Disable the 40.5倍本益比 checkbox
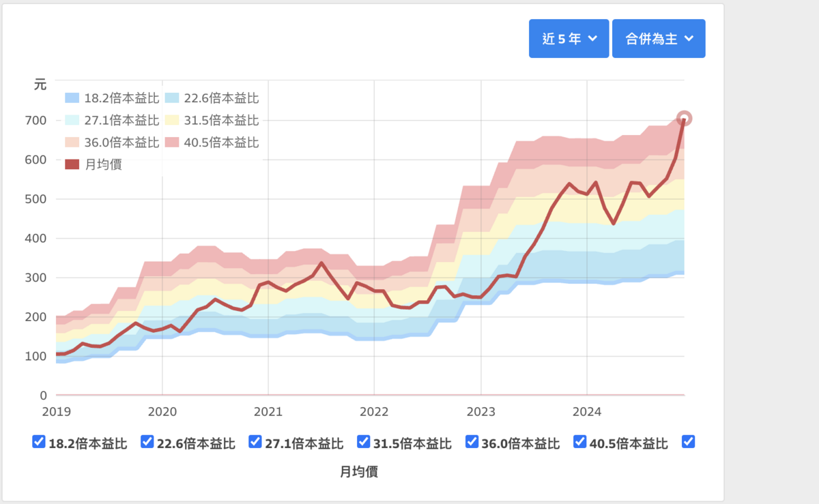 [x=579, y=442]
